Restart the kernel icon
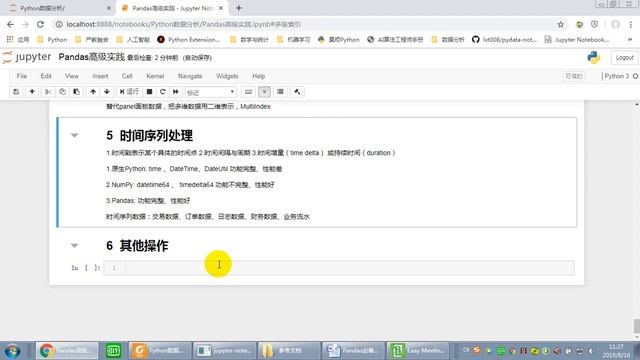Image resolution: width=640 pixels, height=360 pixels. point(162,92)
